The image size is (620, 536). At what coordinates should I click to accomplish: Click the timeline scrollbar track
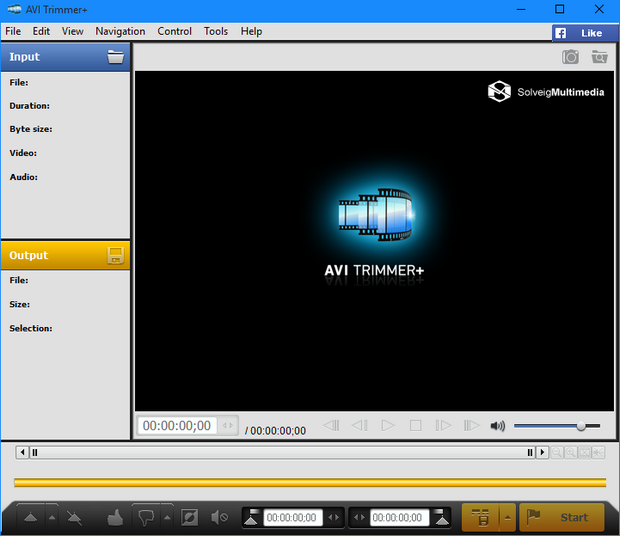click(x=282, y=452)
